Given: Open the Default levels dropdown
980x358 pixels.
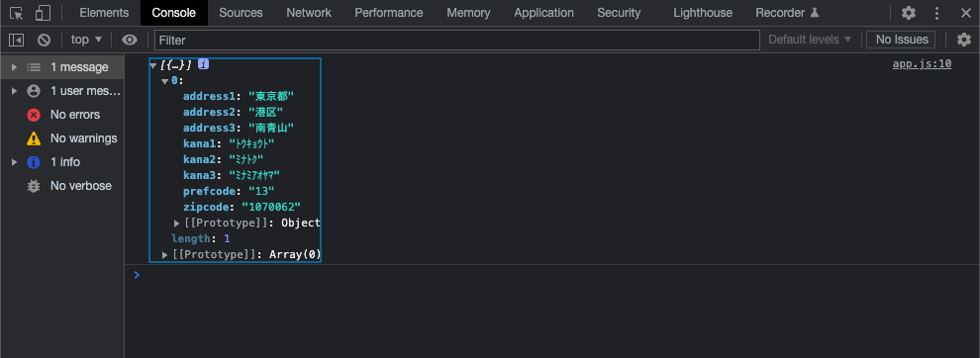Looking at the screenshot, I should coord(810,40).
